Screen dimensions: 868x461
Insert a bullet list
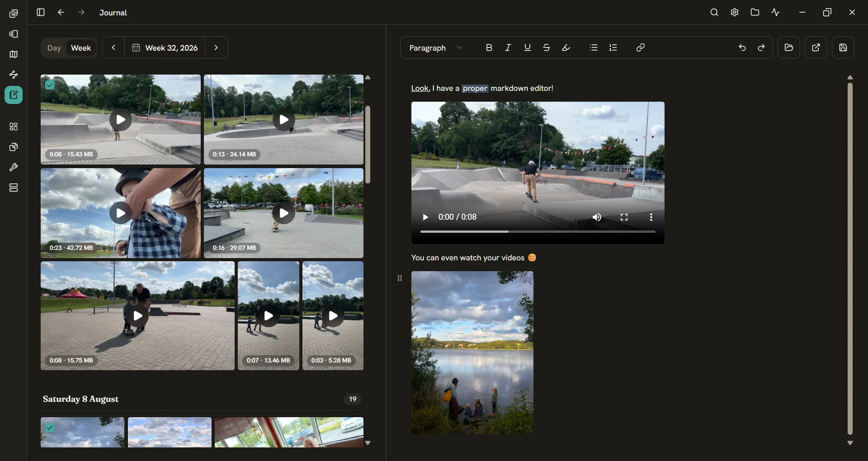[594, 47]
